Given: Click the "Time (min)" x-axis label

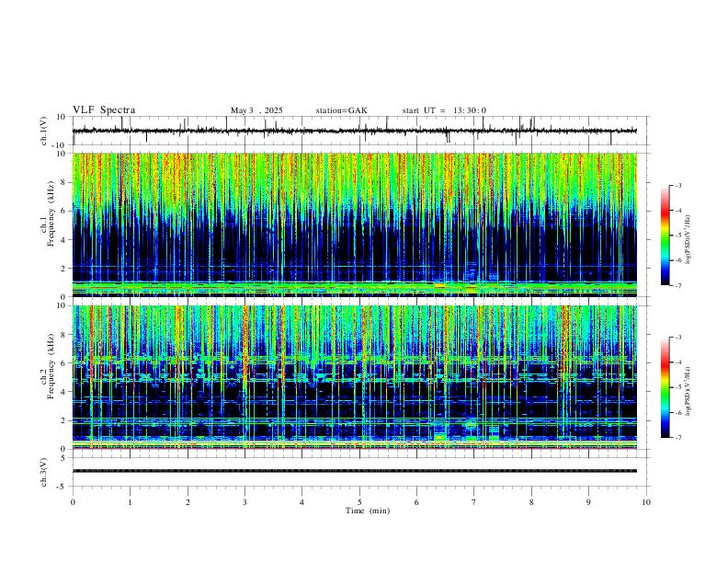Looking at the screenshot, I should tap(368, 511).
